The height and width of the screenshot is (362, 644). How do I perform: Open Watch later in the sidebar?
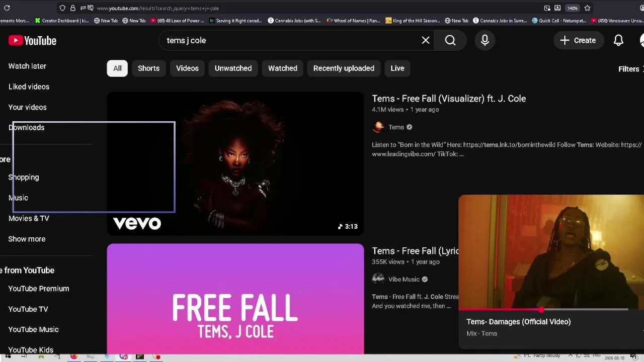27,66
